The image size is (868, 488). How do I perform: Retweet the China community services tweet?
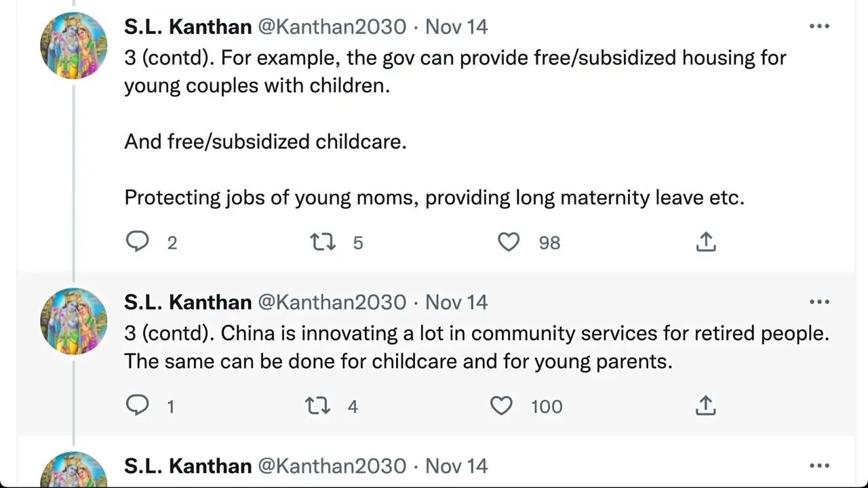[x=317, y=406]
